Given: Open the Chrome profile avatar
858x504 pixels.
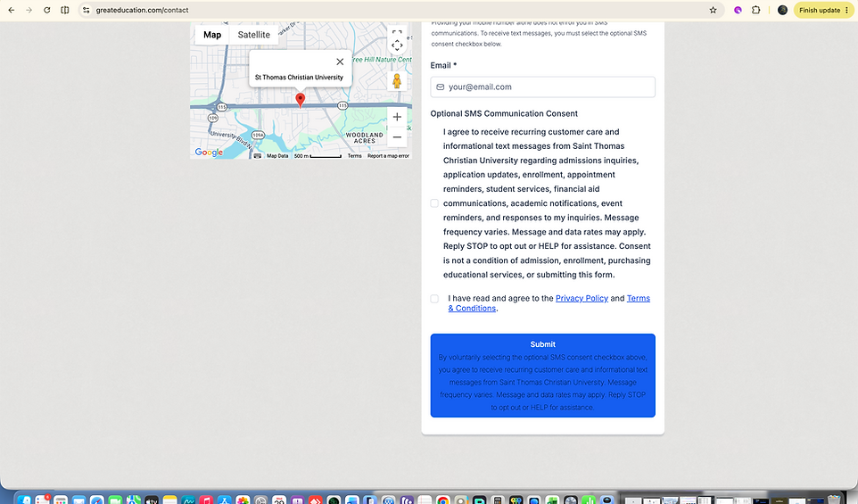Looking at the screenshot, I should [782, 10].
